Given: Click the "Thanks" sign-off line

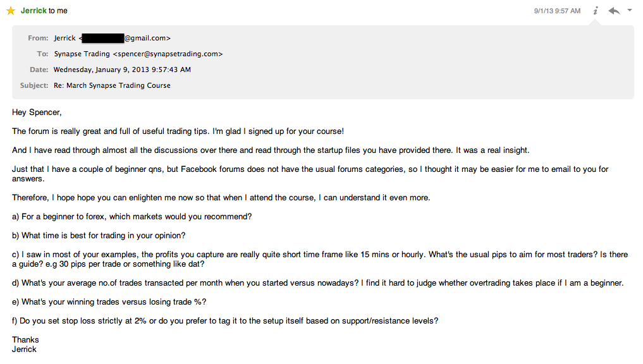Looking at the screenshot, I should pos(25,339).
